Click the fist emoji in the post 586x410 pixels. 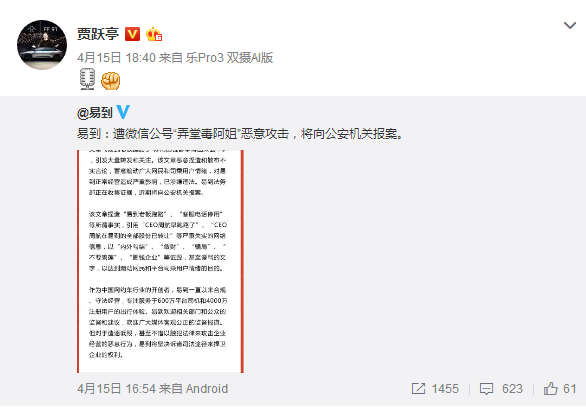[x=111, y=80]
